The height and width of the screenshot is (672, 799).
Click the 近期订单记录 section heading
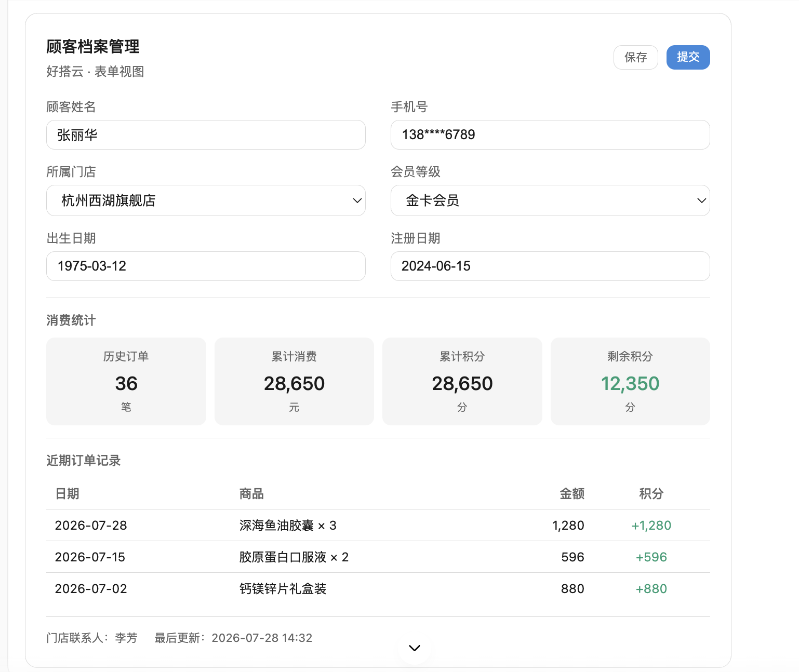[84, 461]
